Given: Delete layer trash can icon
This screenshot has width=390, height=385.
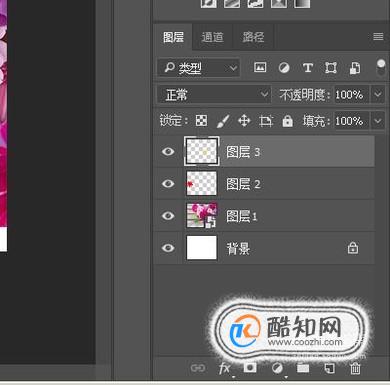Looking at the screenshot, I should pyautogui.click(x=355, y=368).
